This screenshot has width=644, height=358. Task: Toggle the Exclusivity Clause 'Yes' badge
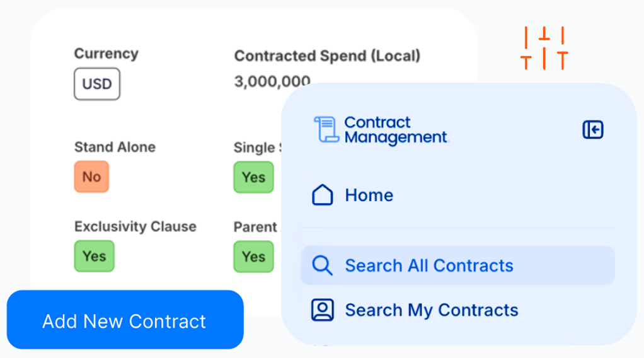tap(94, 256)
